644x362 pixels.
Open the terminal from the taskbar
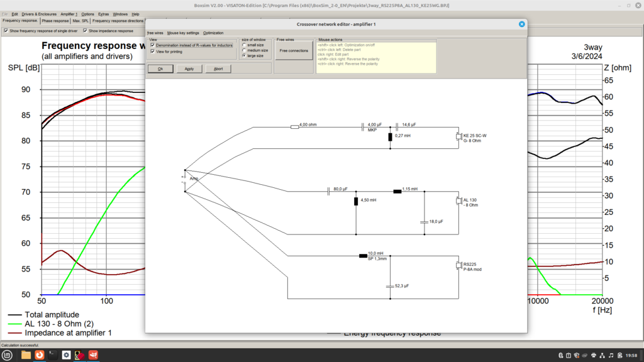(53, 355)
